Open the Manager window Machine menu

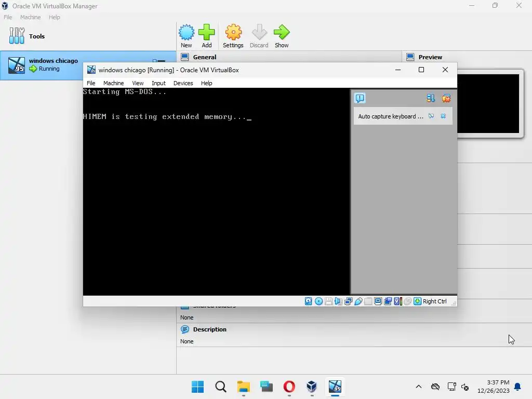click(x=30, y=17)
